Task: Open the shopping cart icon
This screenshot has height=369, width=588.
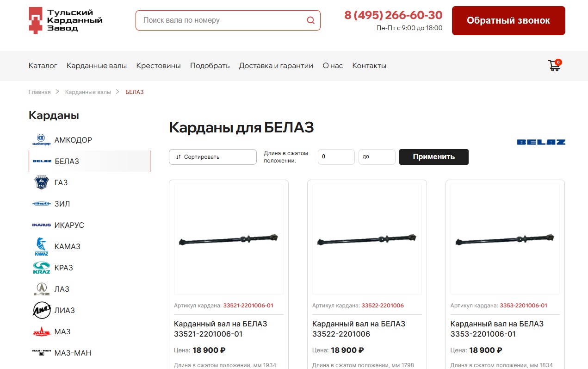Action: click(x=554, y=65)
